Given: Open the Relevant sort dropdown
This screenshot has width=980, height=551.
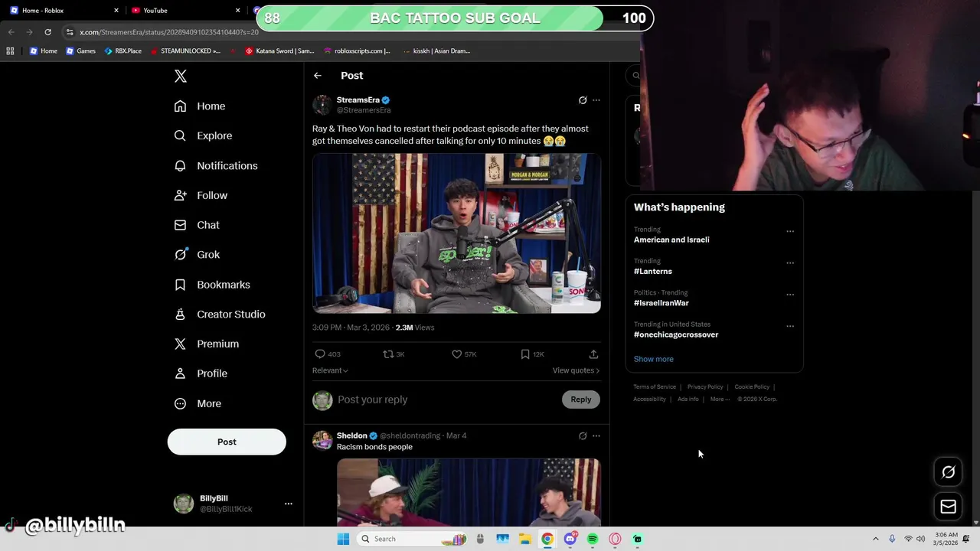Looking at the screenshot, I should coord(330,370).
